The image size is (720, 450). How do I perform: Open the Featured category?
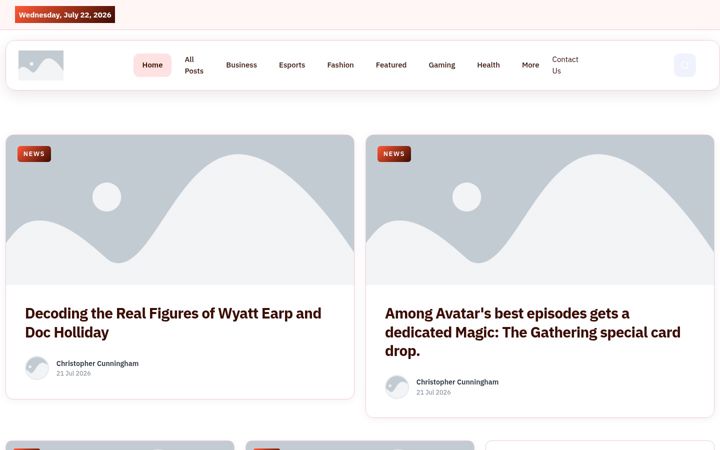(x=391, y=65)
